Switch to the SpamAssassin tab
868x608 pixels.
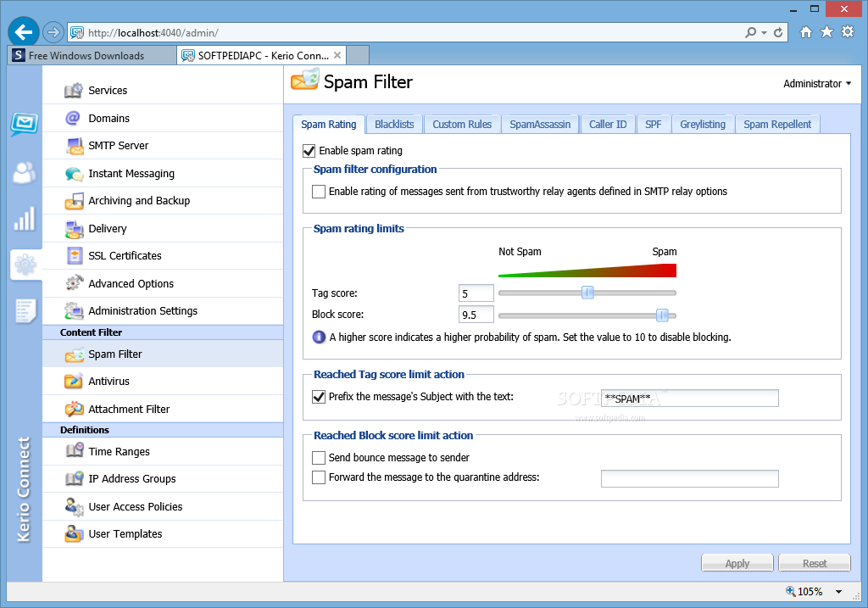click(540, 125)
